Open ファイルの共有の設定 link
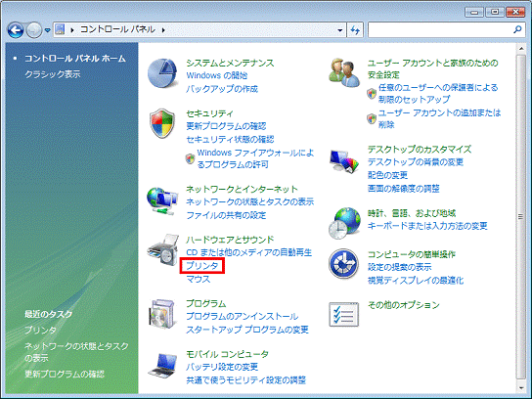This screenshot has width=532, height=399. [226, 215]
